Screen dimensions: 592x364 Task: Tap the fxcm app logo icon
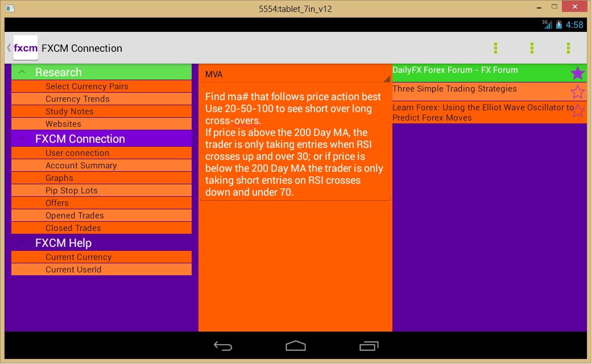click(x=25, y=48)
